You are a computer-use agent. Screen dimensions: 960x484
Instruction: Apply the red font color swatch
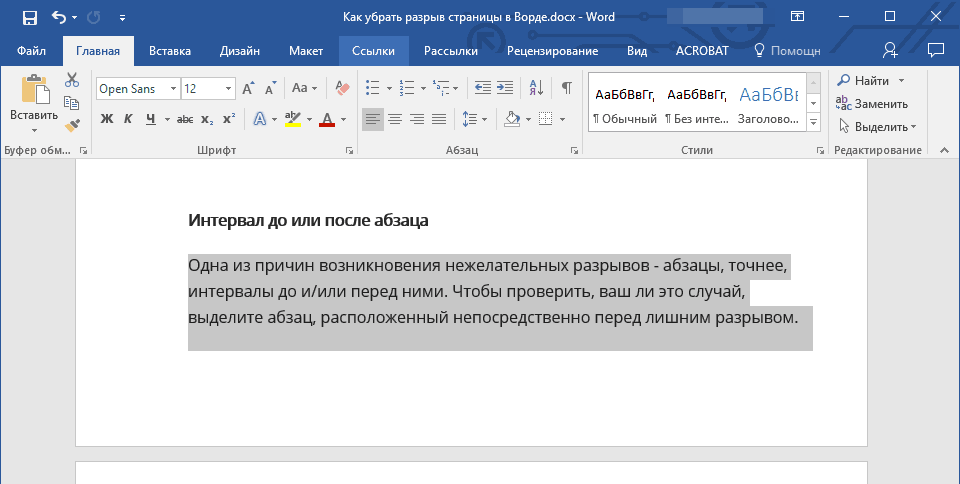[x=326, y=119]
